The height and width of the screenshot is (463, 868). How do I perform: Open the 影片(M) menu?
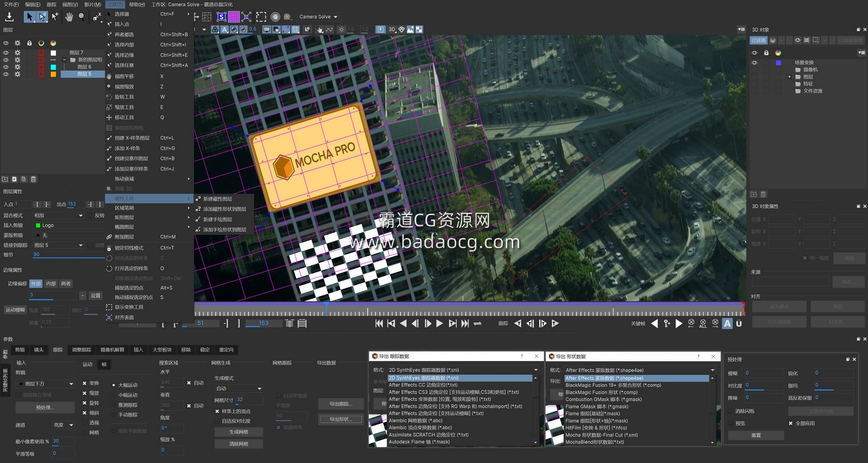tap(93, 5)
